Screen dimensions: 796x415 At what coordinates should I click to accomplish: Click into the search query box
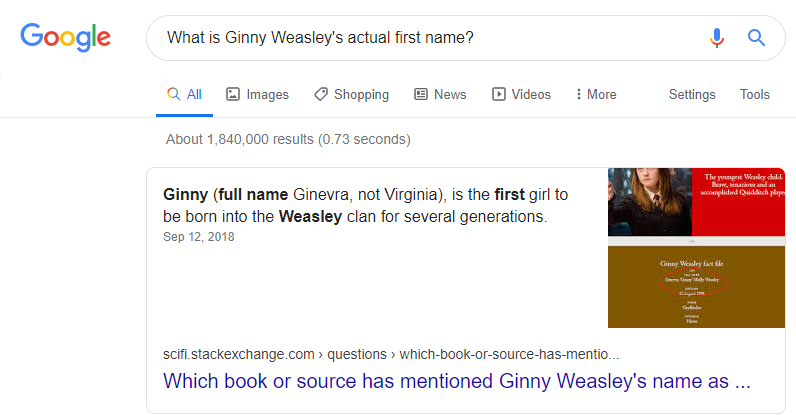[420, 39]
